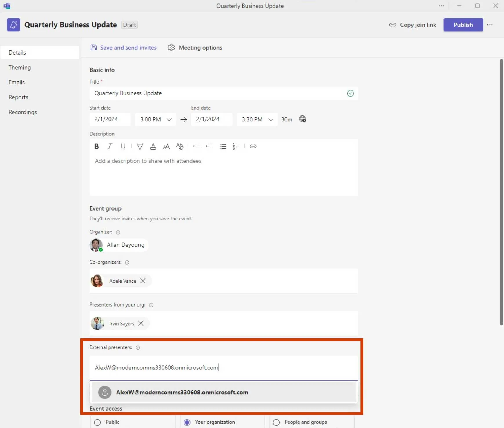Insert a link in the description
Image resolution: width=504 pixels, height=428 pixels.
point(253,146)
